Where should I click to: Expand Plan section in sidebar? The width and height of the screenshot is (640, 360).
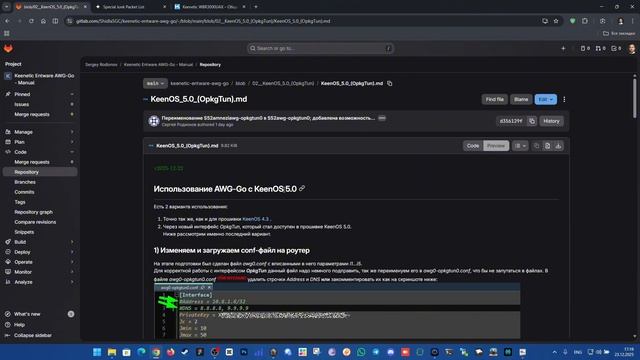point(40,142)
